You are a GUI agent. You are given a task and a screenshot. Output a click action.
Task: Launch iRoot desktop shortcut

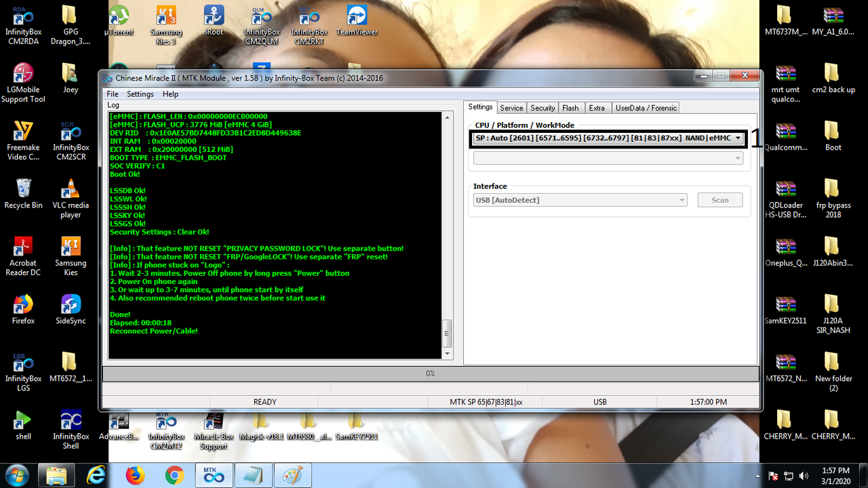214,20
